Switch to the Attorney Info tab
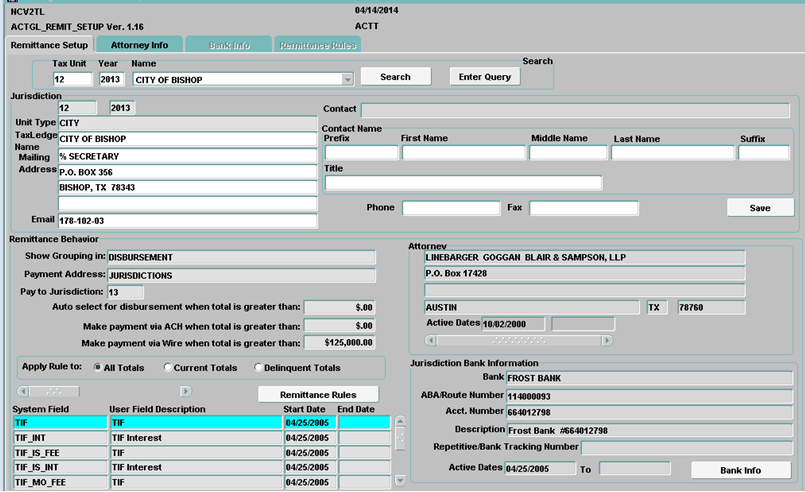The width and height of the screenshot is (805, 492). [x=139, y=45]
